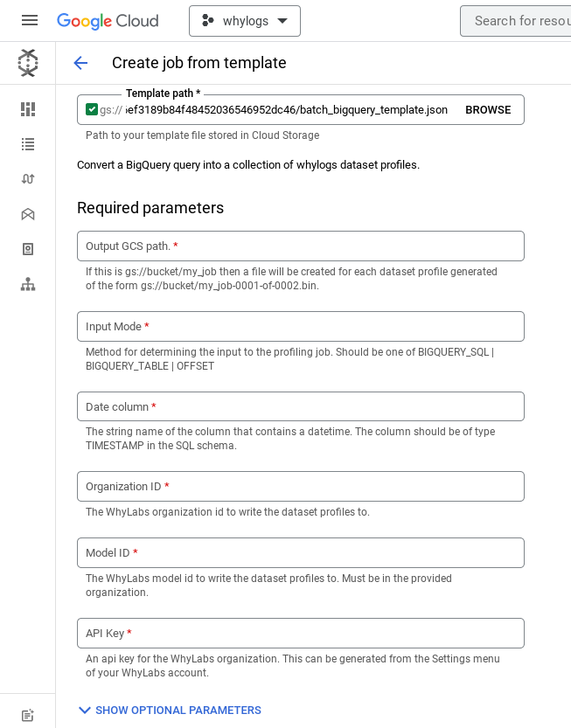Viewport: 571px width, 728px height.
Task: Click the BROWSE button for Template path
Action: [x=488, y=109]
